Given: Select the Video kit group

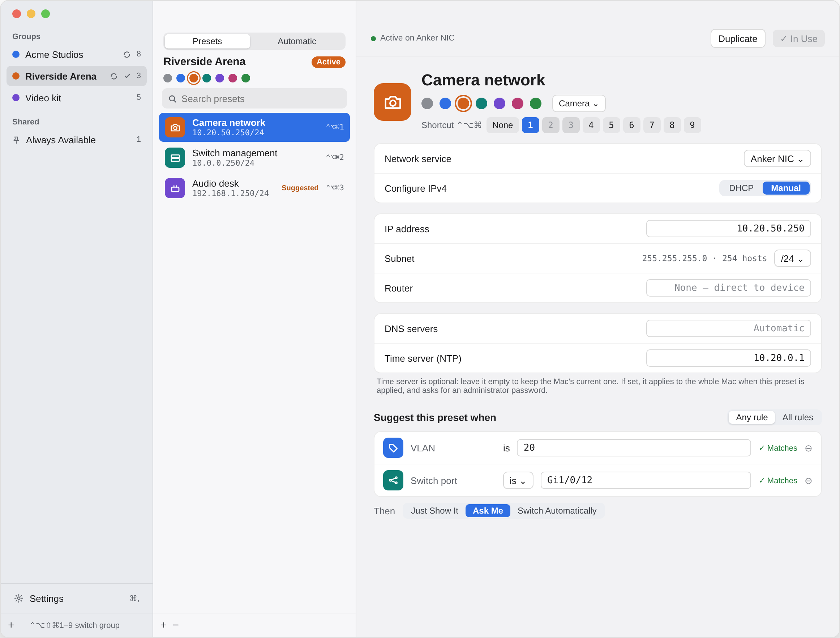Looking at the screenshot, I should pyautogui.click(x=76, y=98).
